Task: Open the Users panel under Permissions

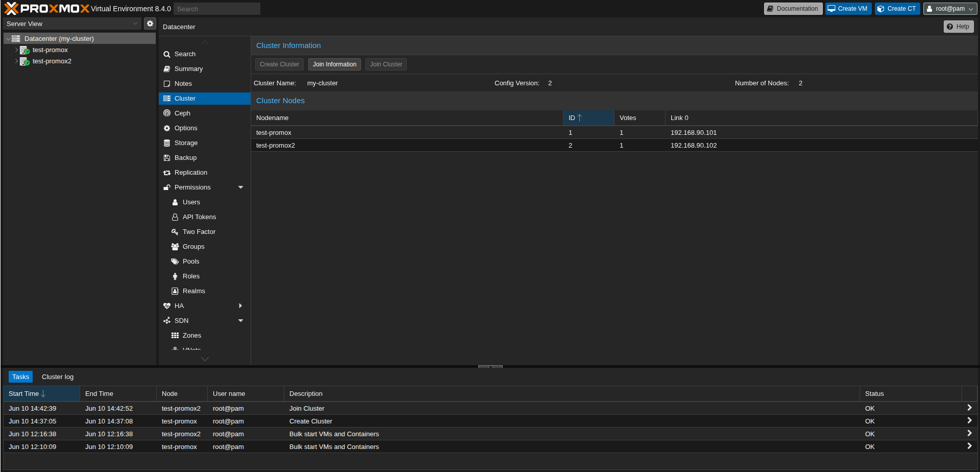Action: coord(191,202)
